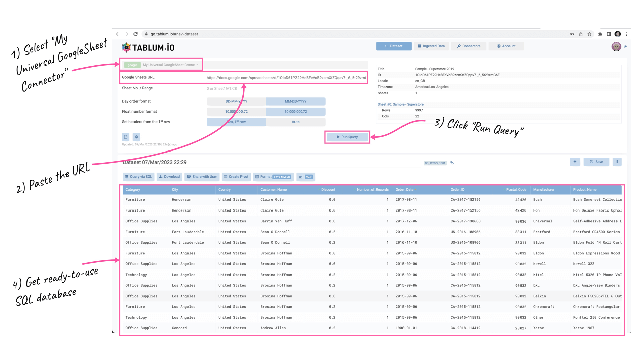The image size is (644, 362).
Task: Click the Konftel 250 Conference product cell
Action: click(596, 317)
